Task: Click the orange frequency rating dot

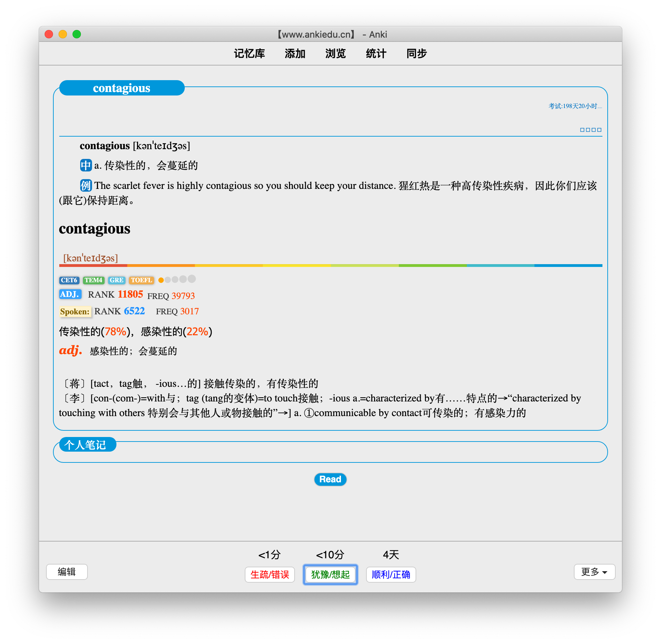Action: [x=161, y=280]
